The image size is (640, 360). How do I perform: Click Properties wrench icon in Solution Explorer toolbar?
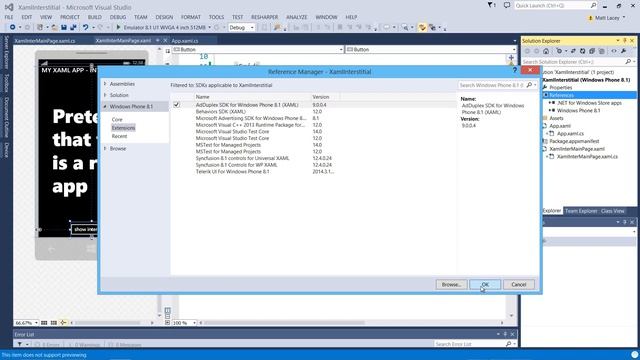point(624,51)
